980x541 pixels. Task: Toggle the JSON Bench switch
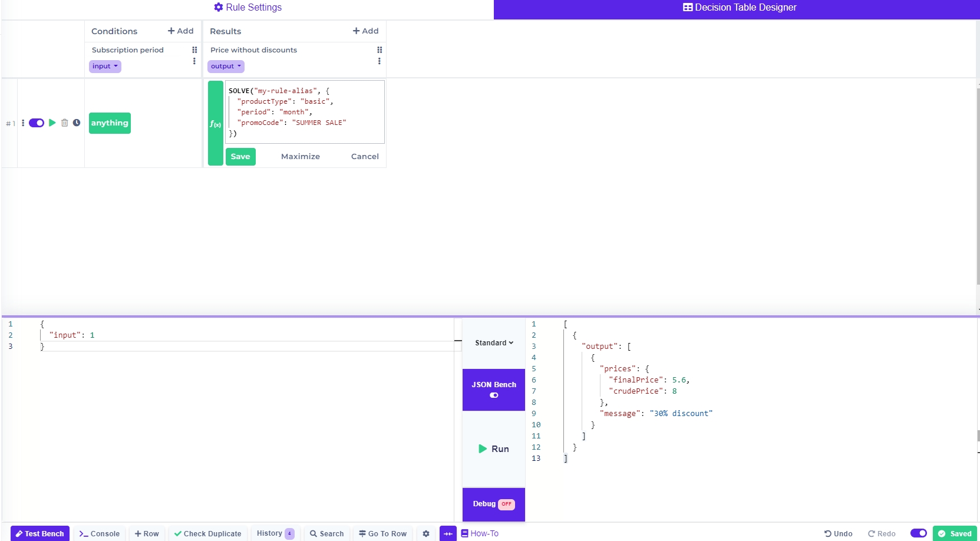click(x=494, y=395)
